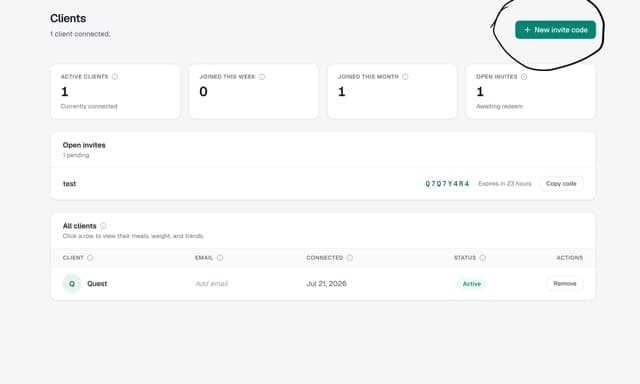The image size is (640, 384).
Task: Click info icon on Client column header
Action: (90, 258)
